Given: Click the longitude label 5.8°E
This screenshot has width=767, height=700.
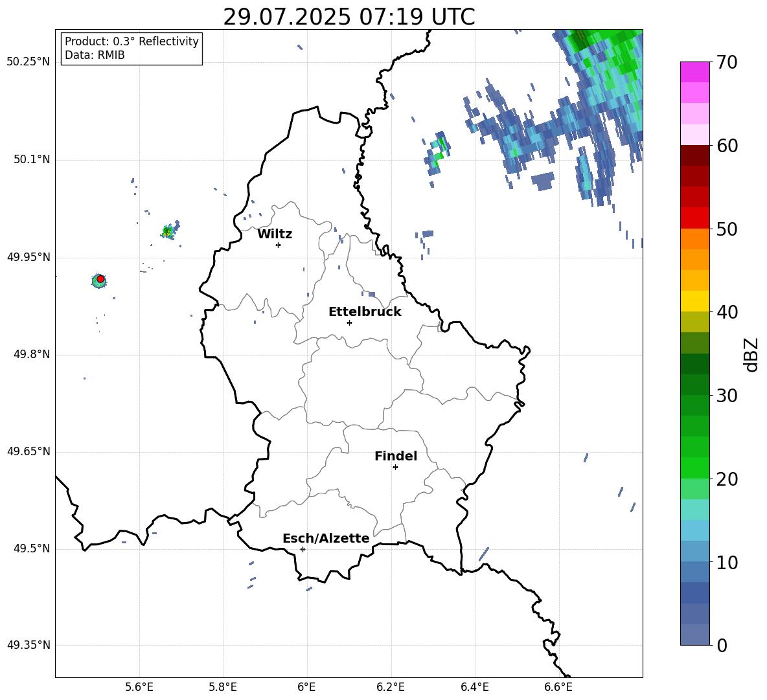Looking at the screenshot, I should (223, 687).
